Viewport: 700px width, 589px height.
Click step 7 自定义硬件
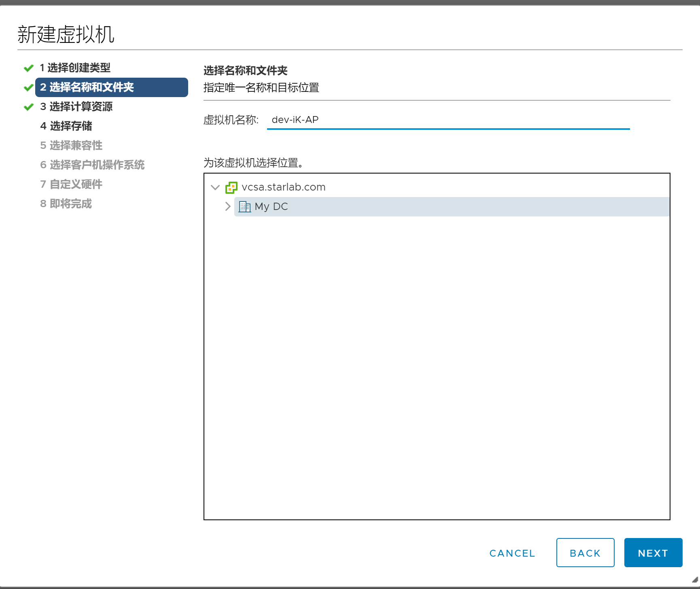click(x=71, y=184)
